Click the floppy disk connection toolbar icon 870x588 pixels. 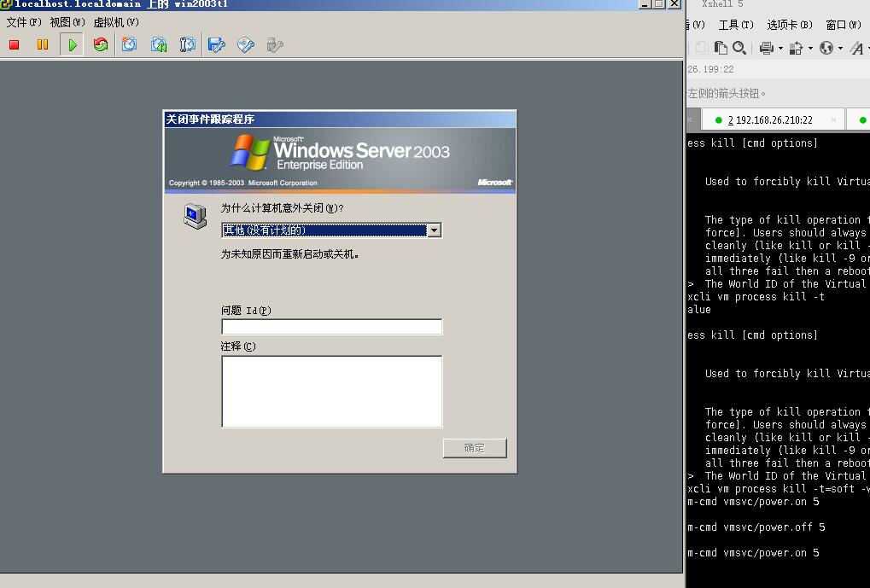coord(216,44)
